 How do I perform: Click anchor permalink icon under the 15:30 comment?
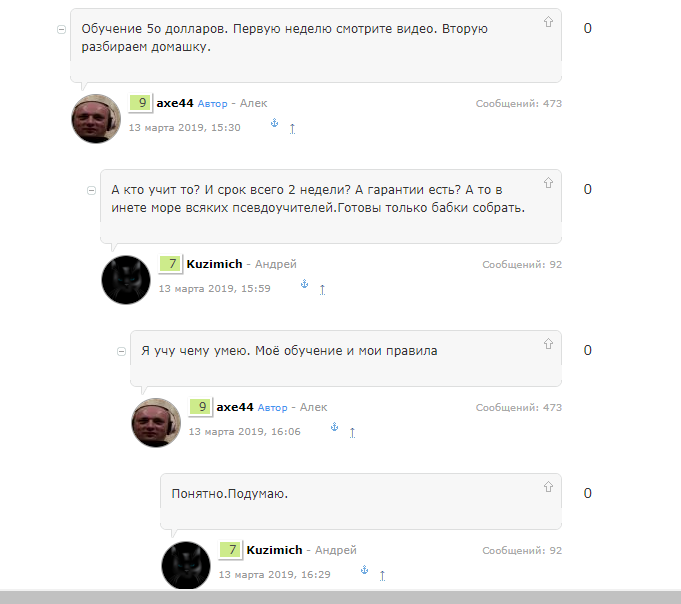coord(274,123)
